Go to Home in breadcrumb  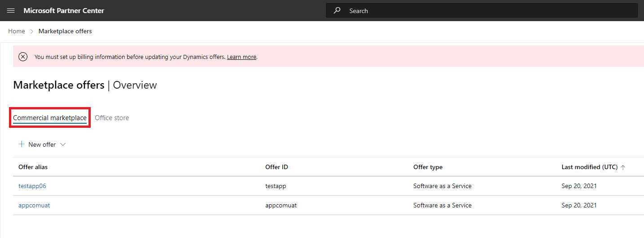[17, 31]
